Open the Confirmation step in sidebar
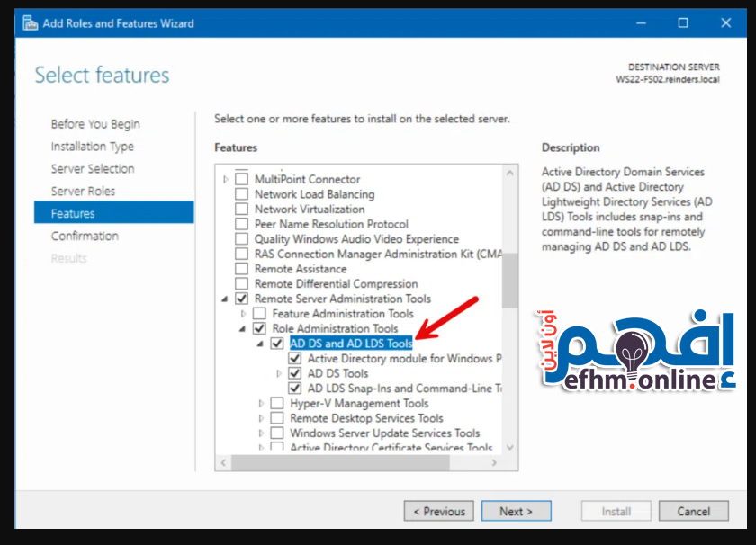756x545 pixels. [x=85, y=236]
